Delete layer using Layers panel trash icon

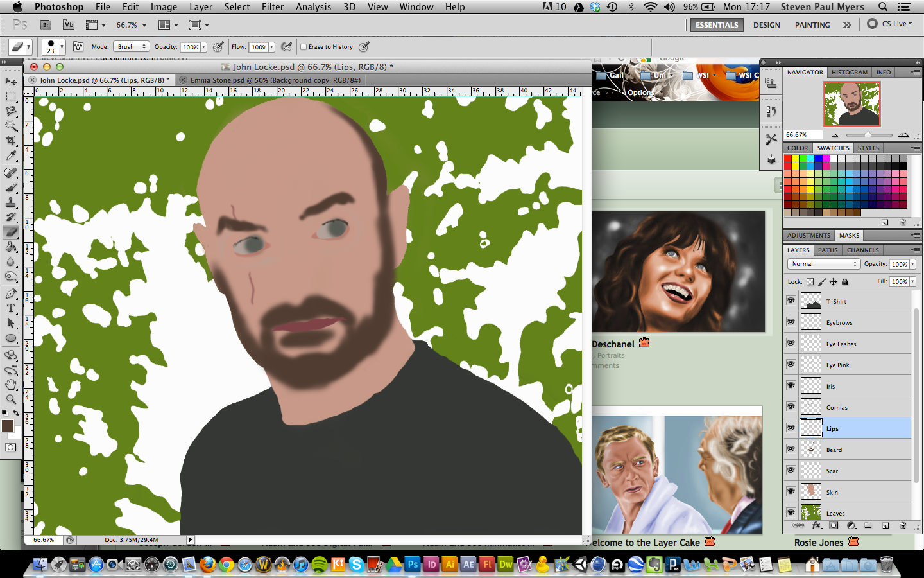903,525
